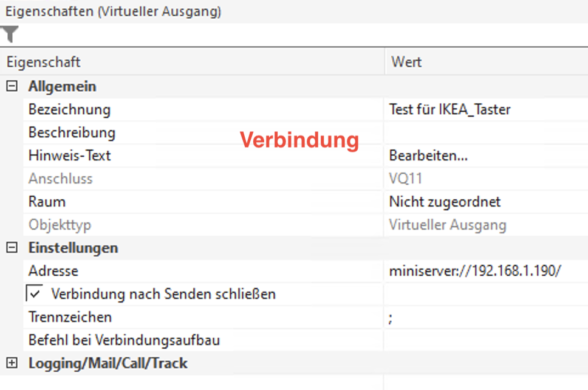
Task: Click the filter funnel icon
Action: [10, 35]
